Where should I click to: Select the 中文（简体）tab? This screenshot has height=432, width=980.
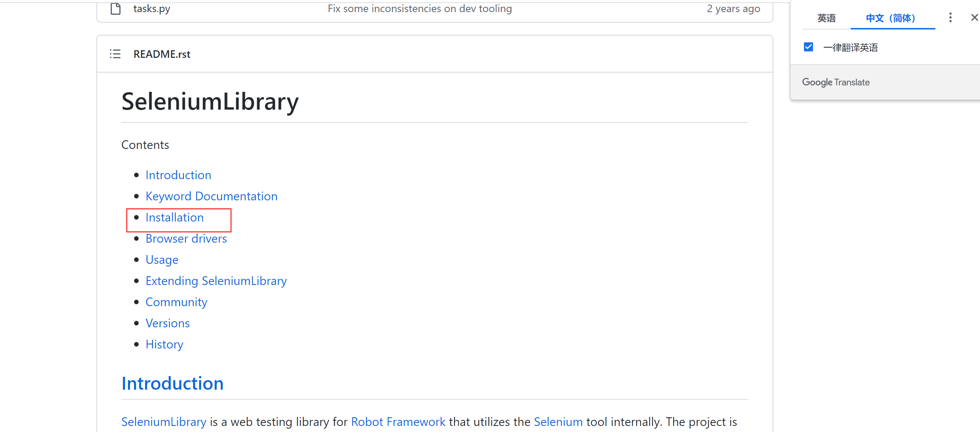[x=890, y=18]
